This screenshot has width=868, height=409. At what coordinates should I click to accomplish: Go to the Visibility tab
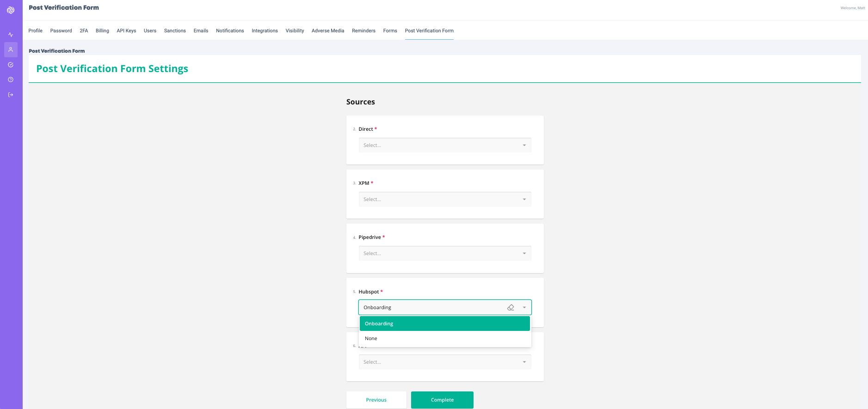coord(295,31)
